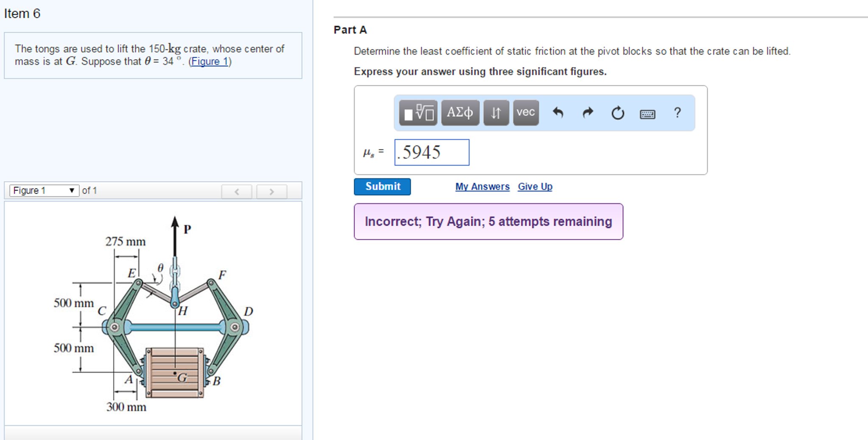Screen dimensions: 868x440
Task: Click the '275 mm' dimension label
Action: 126,241
